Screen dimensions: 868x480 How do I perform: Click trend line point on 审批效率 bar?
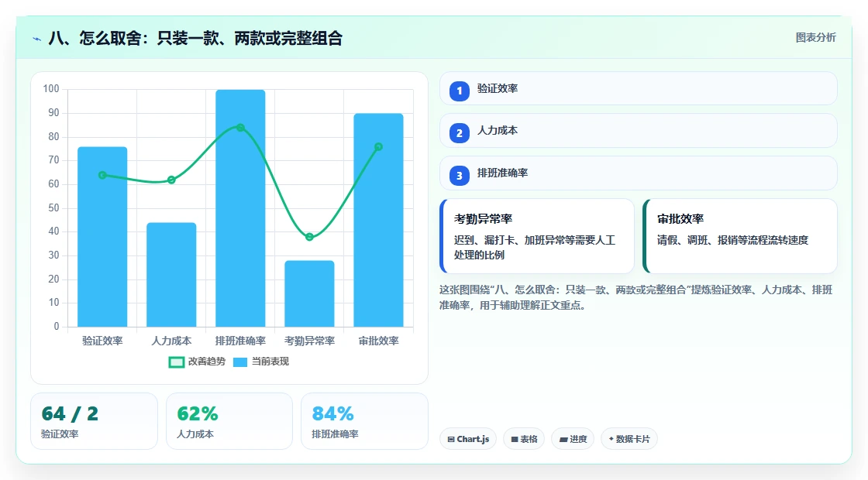(x=379, y=147)
